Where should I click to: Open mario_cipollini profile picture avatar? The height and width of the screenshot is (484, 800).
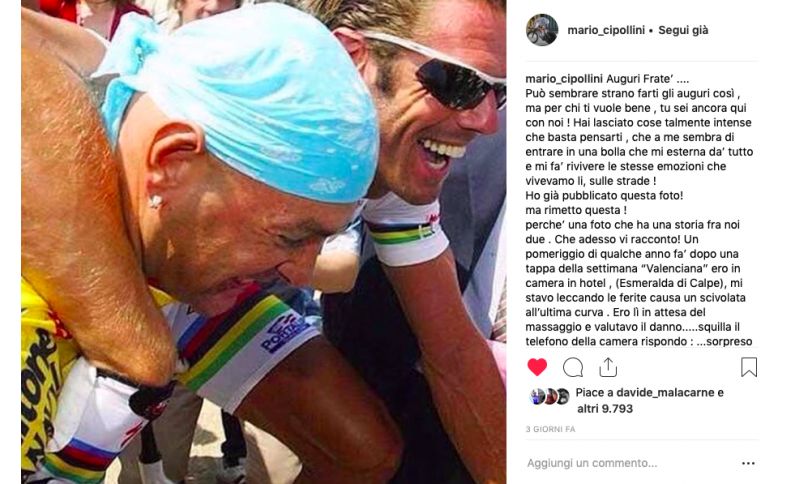point(542,30)
